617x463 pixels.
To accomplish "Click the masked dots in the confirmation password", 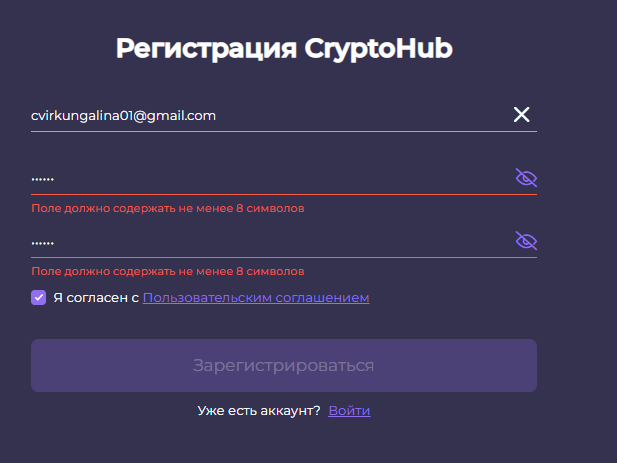I will (x=43, y=243).
